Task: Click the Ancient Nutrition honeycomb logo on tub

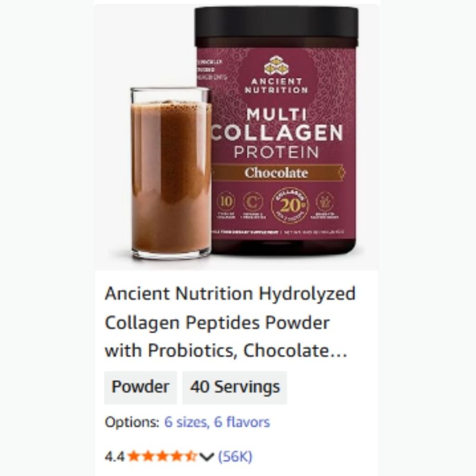Action: click(276, 66)
